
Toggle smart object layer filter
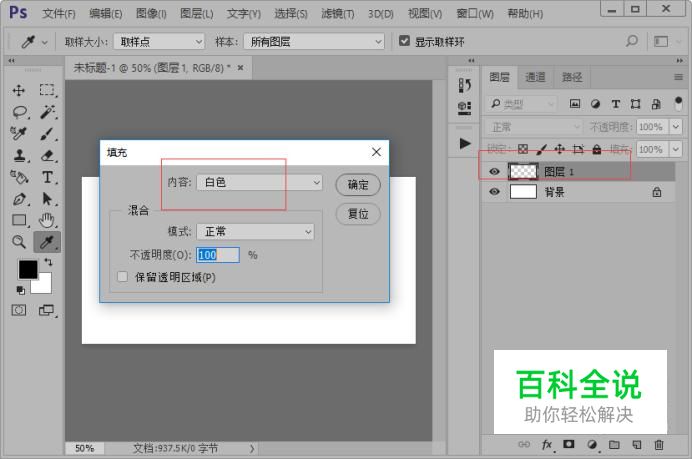click(656, 104)
